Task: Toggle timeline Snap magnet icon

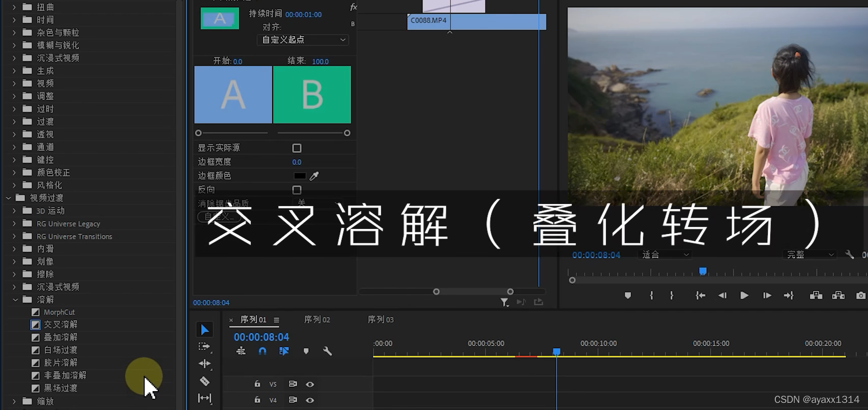Action: [x=263, y=351]
